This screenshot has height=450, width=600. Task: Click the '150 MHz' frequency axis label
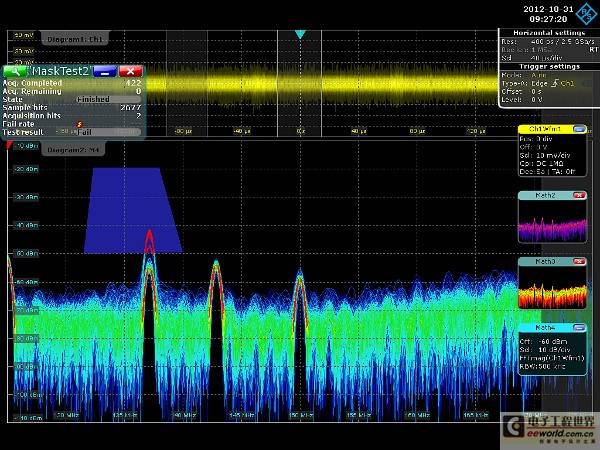pos(301,415)
